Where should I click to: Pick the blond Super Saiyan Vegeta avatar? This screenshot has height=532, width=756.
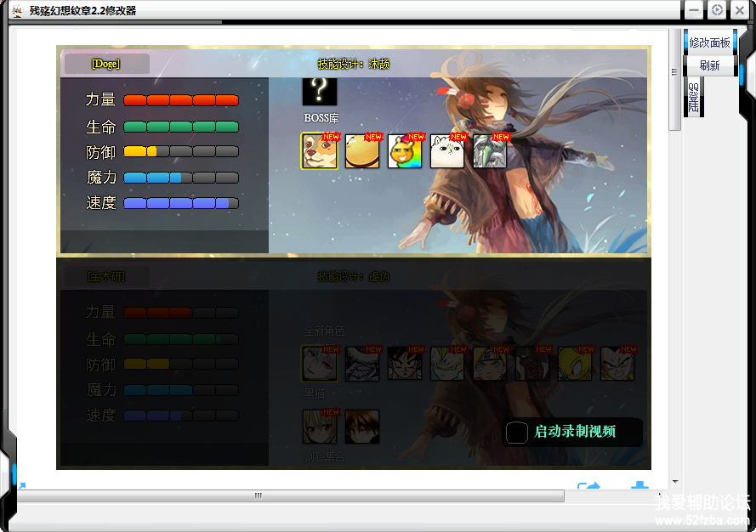447,364
